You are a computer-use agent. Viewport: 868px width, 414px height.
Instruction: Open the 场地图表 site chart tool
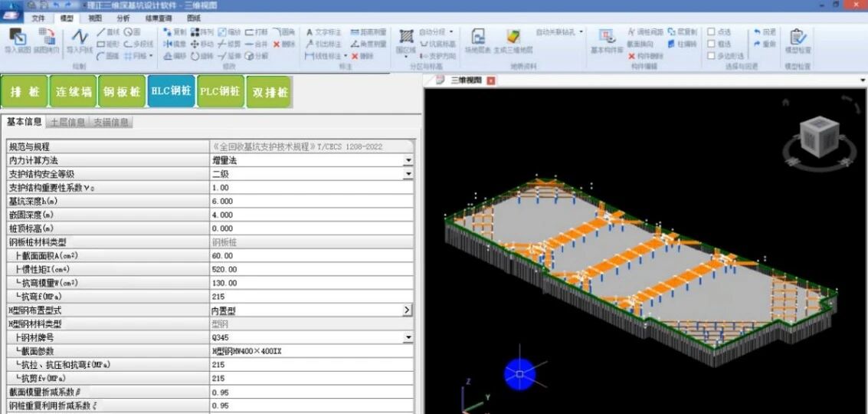[x=478, y=40]
